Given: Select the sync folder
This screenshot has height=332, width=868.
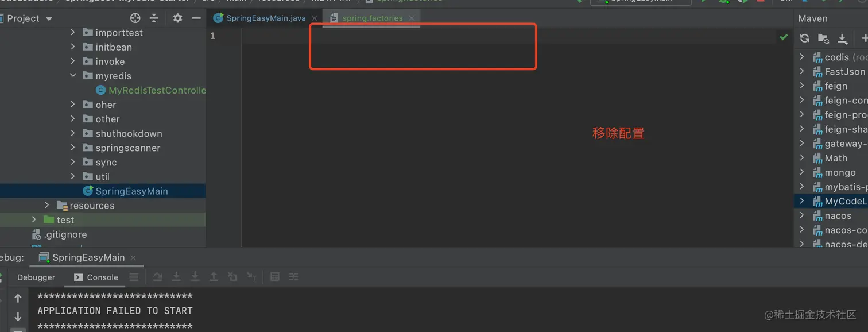Looking at the screenshot, I should [x=99, y=162].
